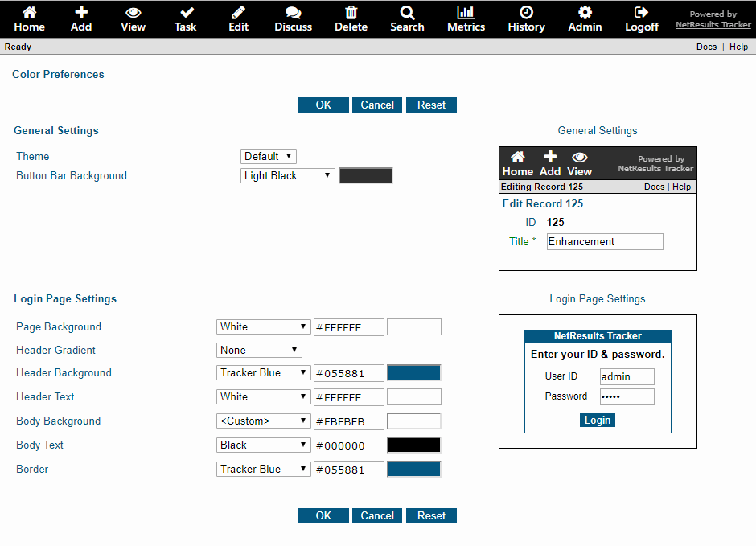Viewport: 756px width, 546px height.
Task: Click the Header Background hex value field
Action: pyautogui.click(x=349, y=373)
